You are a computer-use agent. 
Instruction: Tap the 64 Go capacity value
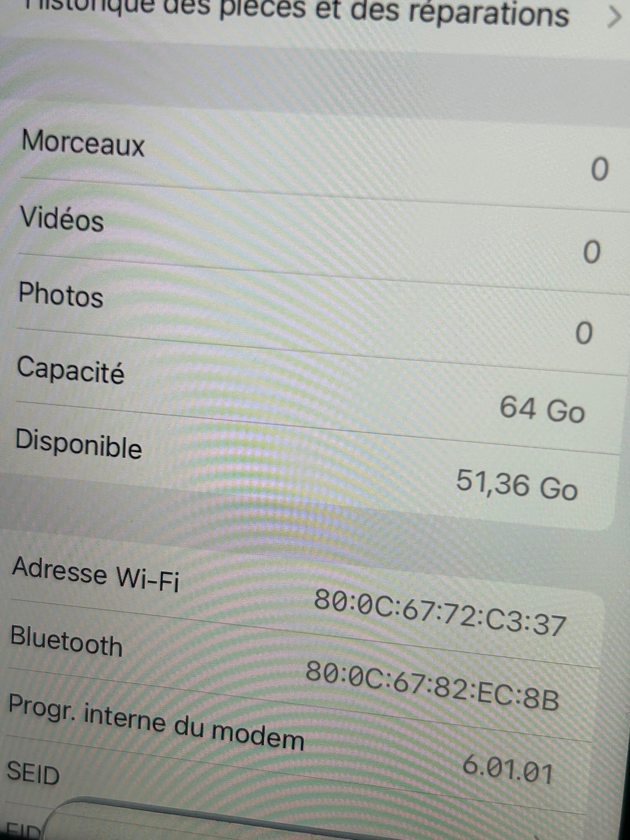click(542, 409)
